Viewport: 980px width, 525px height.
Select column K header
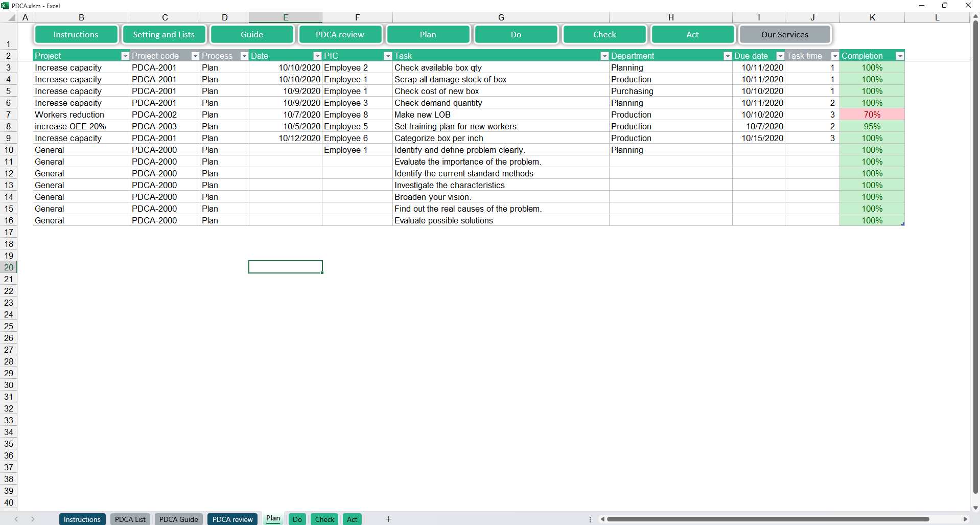click(x=872, y=17)
